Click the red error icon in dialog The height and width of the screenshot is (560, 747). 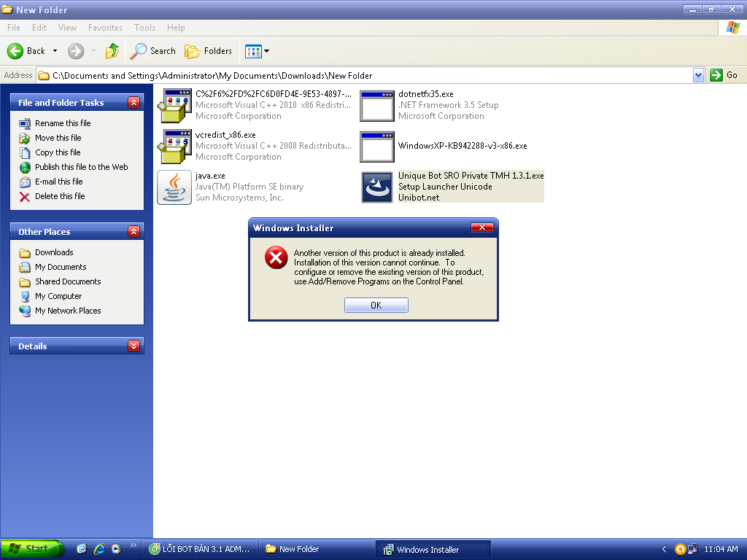[276, 257]
